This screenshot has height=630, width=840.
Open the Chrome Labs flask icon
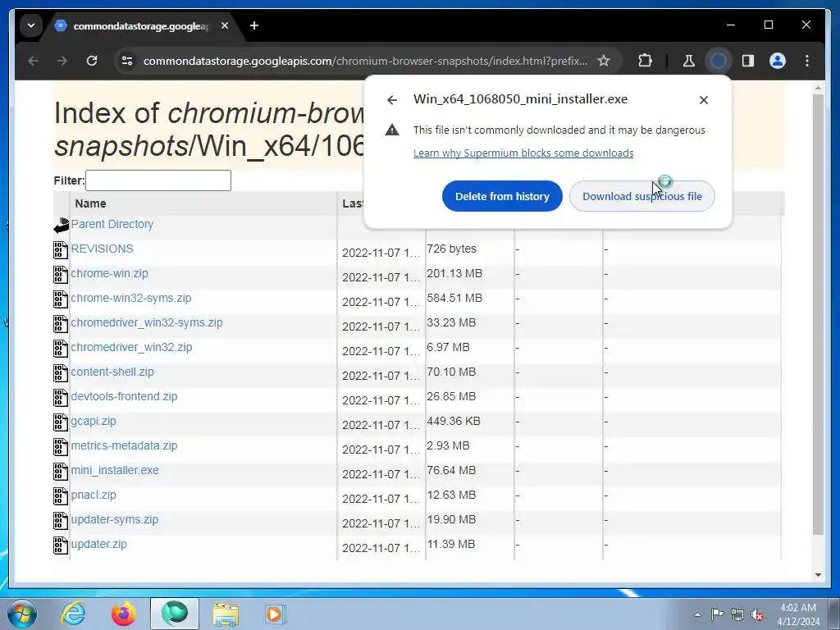[x=688, y=61]
